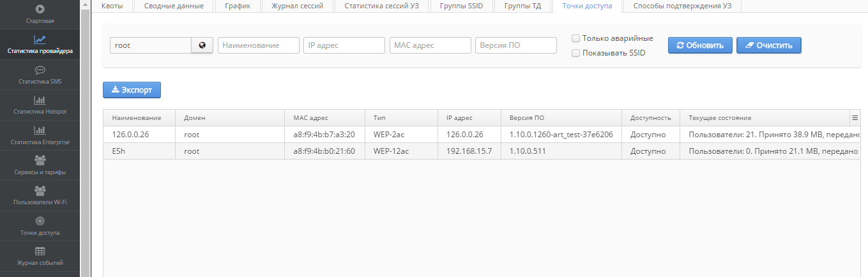This screenshot has height=277, width=868.
Task: Open Сервисы и тарифы group icon
Action: click(40, 160)
